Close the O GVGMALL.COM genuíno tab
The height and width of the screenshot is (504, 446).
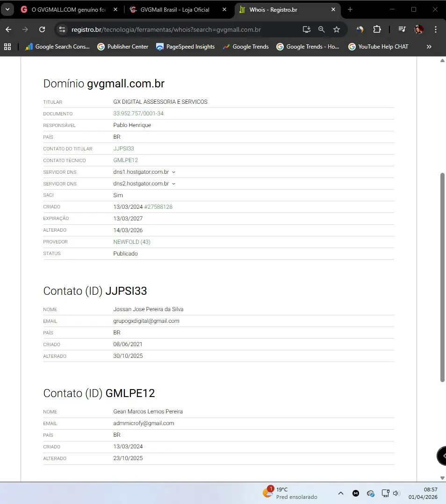(x=115, y=10)
